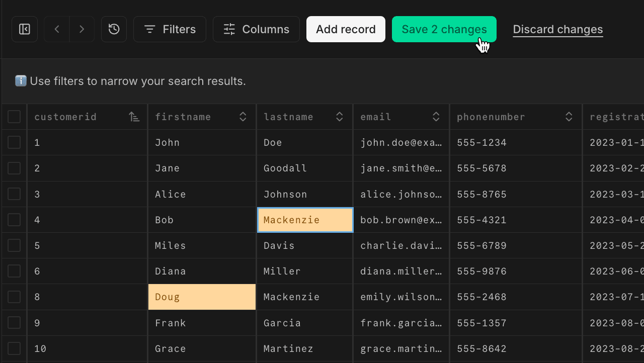This screenshot has width=644, height=363.
Task: Select the highlighted Doug cell
Action: click(x=202, y=297)
